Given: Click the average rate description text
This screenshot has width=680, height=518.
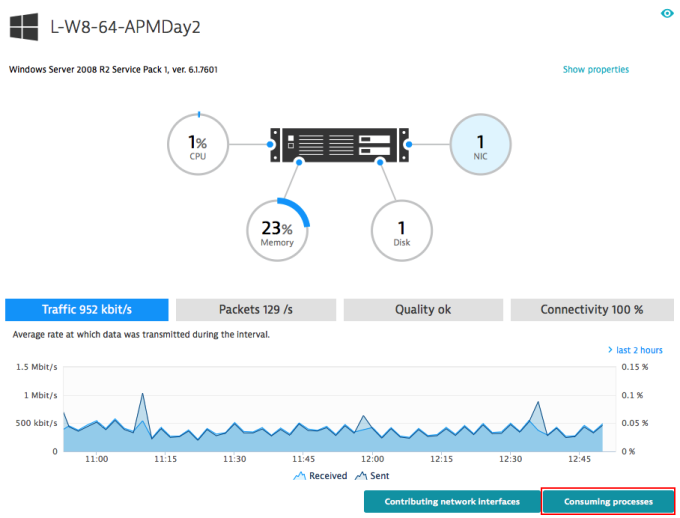Looking at the screenshot, I should (x=141, y=334).
